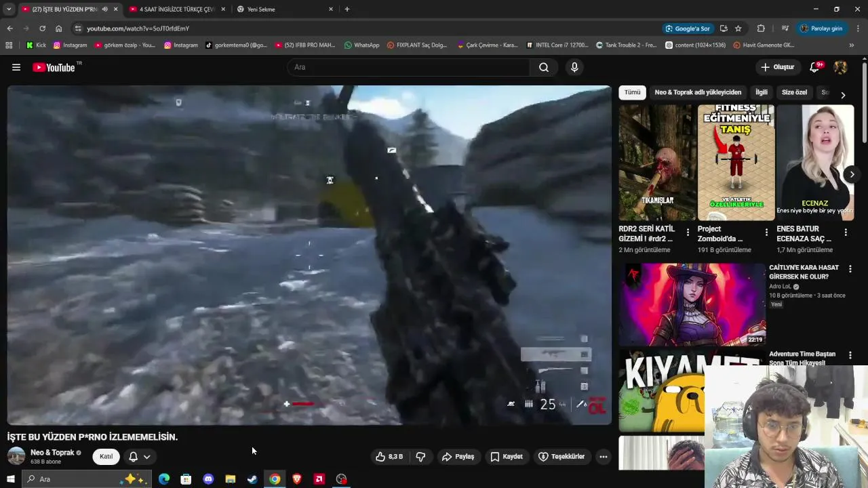Screen dimensions: 868x488
Task: Open Chrome tab search dropdown arrow
Action: click(9, 9)
